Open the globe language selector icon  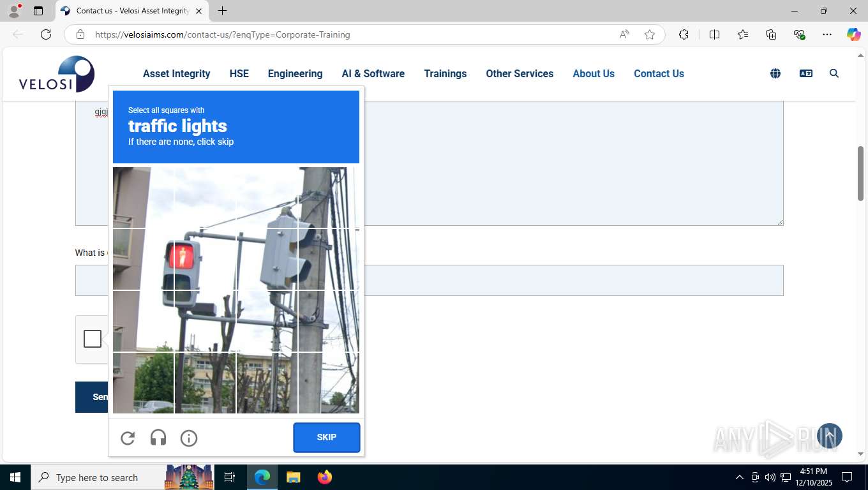pos(775,73)
